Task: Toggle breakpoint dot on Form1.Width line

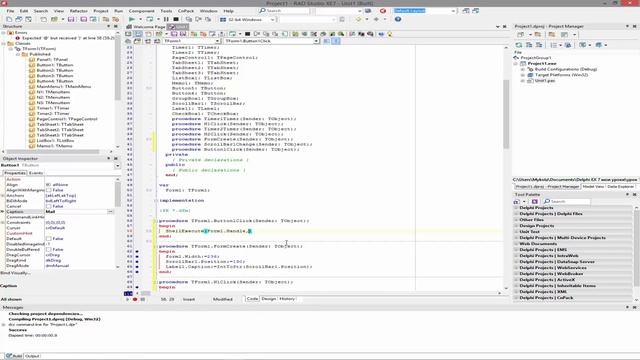Action: [x=137, y=257]
